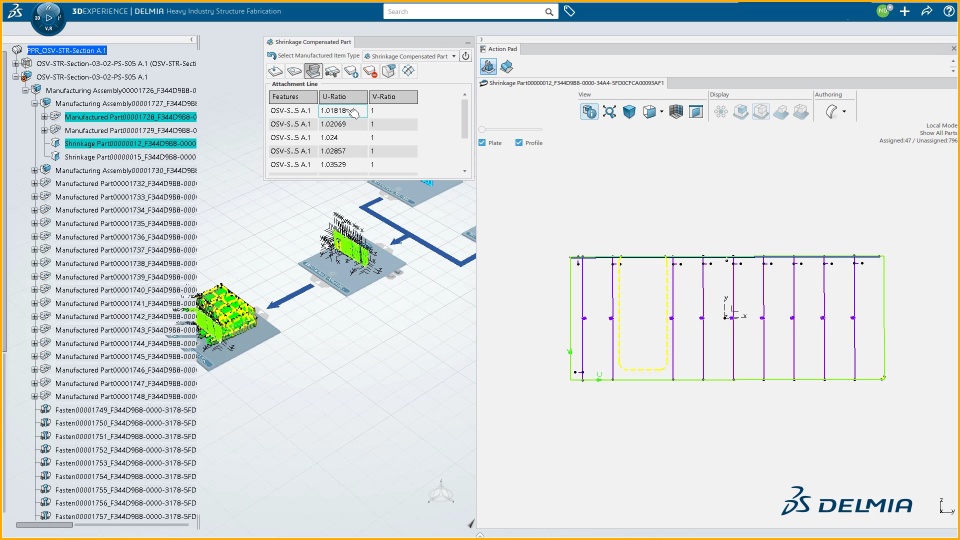Click the solid blue cube view icon
960x540 pixels.
click(629, 111)
